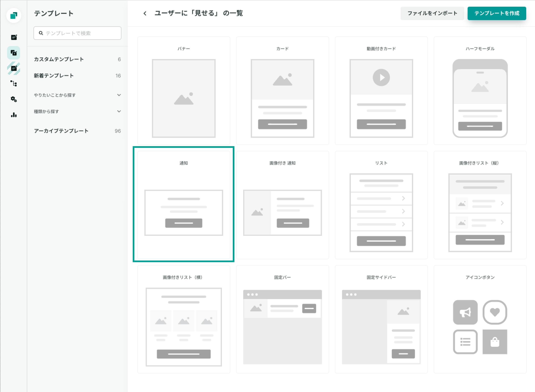
Task: Open カスタムテンプレート category
Action: tap(77, 59)
